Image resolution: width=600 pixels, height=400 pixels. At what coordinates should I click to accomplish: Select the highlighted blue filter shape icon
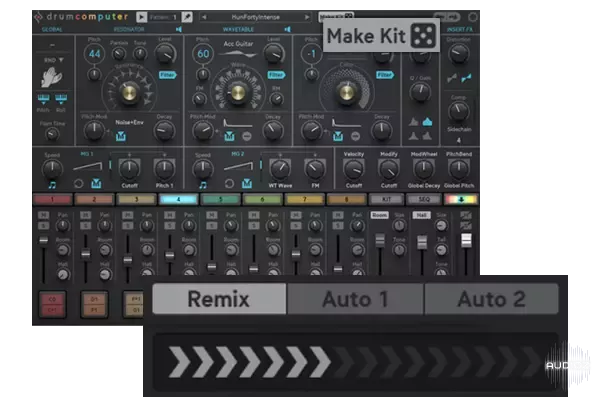(x=427, y=122)
